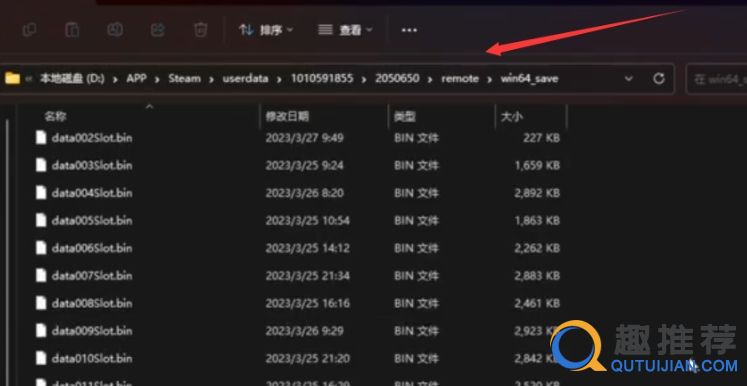Click file icon of data006Slot.bin
The width and height of the screenshot is (747, 386).
pyautogui.click(x=41, y=248)
